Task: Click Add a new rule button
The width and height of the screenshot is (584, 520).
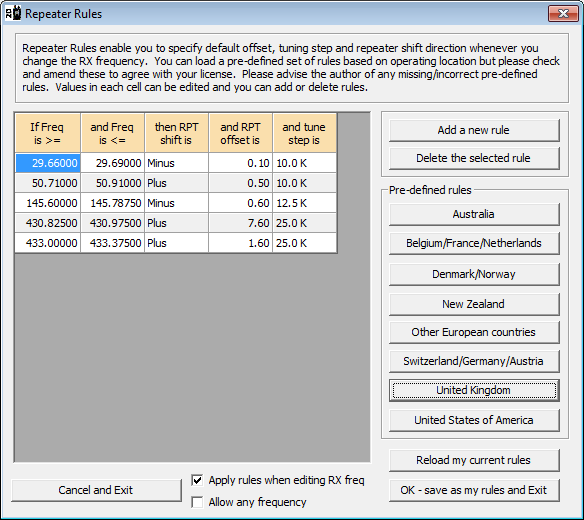Action: tap(474, 130)
